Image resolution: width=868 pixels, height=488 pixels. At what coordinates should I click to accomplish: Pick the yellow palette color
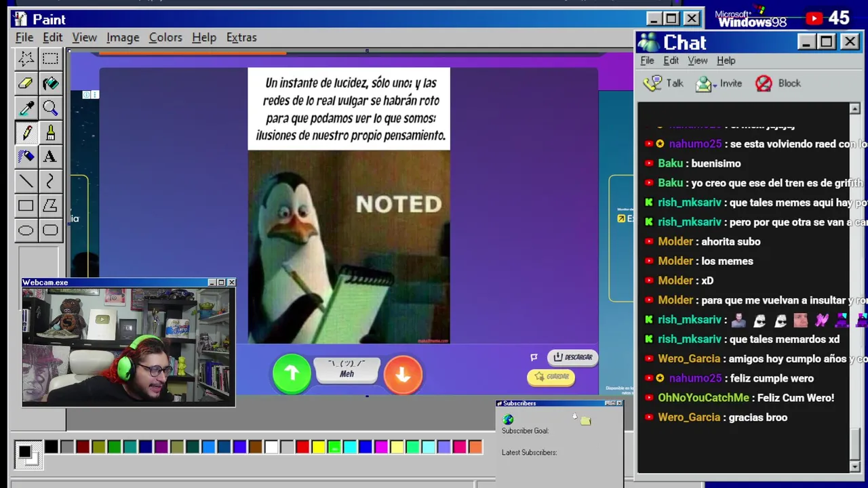click(x=318, y=447)
